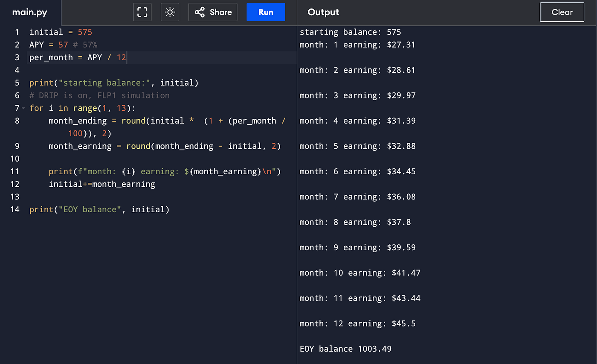This screenshot has height=364, width=597.
Task: Click output 'month: 2 earning: $28.61'
Action: tap(357, 70)
